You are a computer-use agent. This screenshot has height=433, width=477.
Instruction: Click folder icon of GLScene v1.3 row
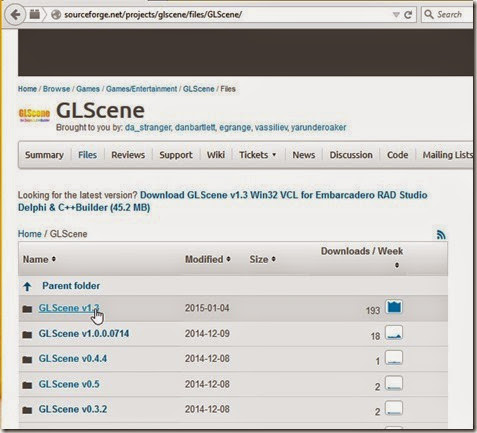click(27, 309)
